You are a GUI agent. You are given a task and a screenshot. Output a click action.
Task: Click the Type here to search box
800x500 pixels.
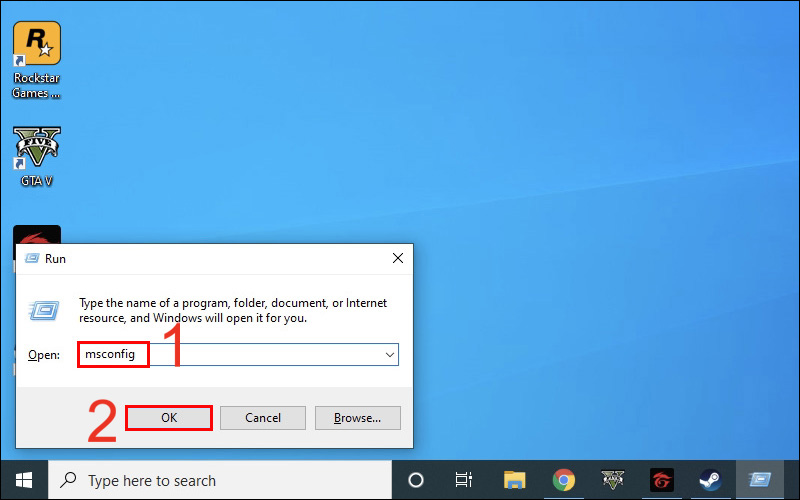click(220, 480)
